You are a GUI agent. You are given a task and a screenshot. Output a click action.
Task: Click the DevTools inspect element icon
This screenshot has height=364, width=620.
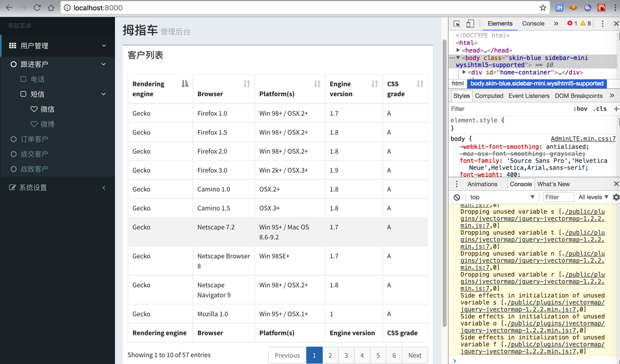point(457,23)
